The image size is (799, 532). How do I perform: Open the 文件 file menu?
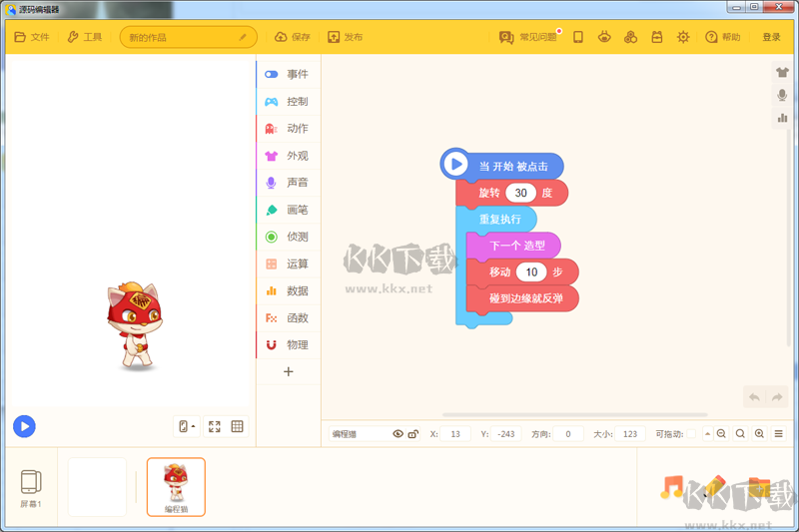pyautogui.click(x=32, y=37)
